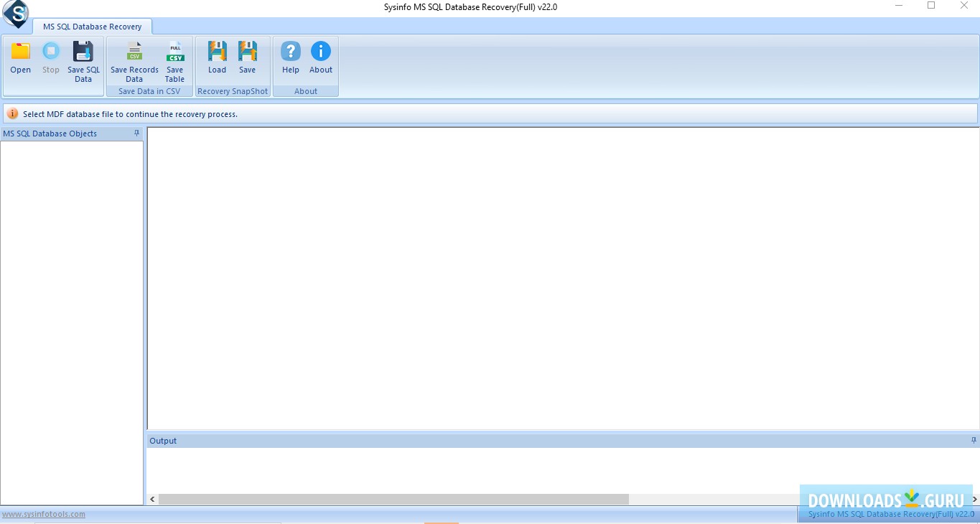Switch to the MS SQL Database Recovery tab
Screen dimensions: 980x524
click(x=93, y=27)
